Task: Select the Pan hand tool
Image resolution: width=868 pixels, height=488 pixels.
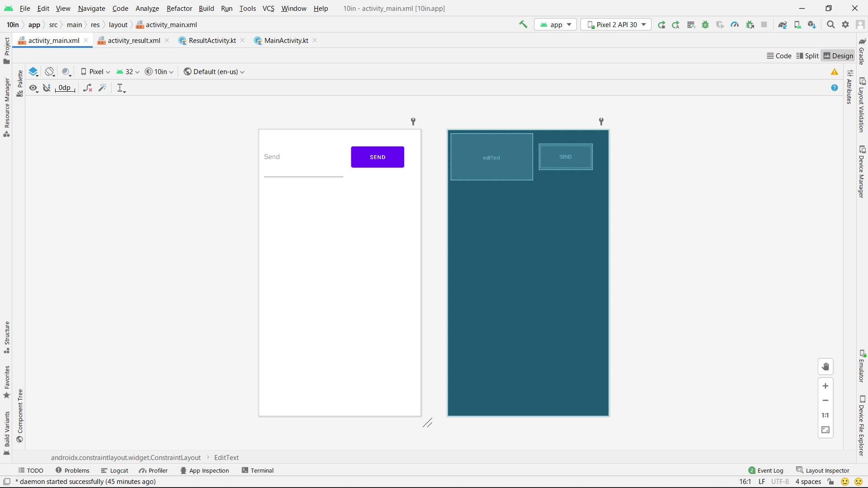Action: [x=826, y=366]
